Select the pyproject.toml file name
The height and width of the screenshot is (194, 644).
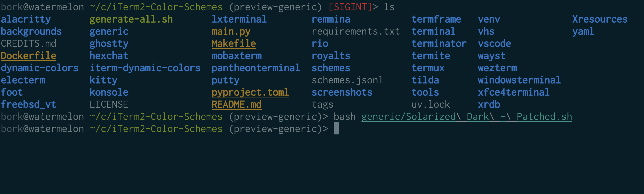click(250, 92)
